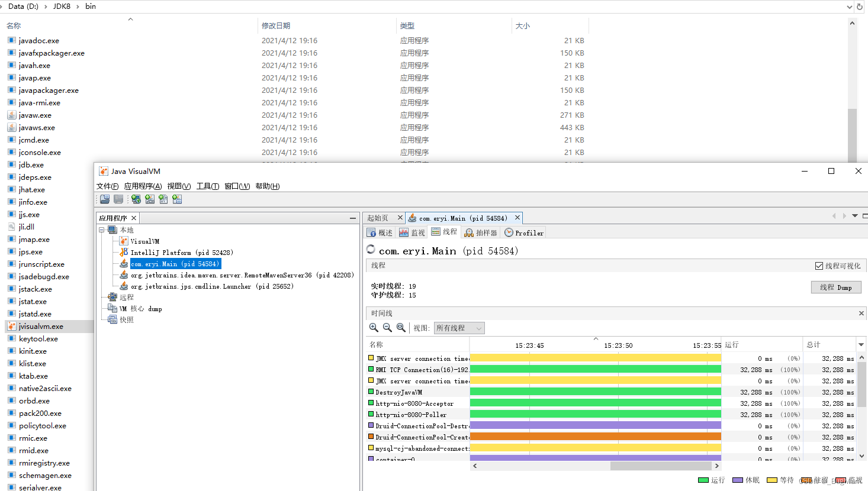Image resolution: width=868 pixels, height=491 pixels.
Task: Open the 帮助(H) menu
Action: (x=268, y=186)
